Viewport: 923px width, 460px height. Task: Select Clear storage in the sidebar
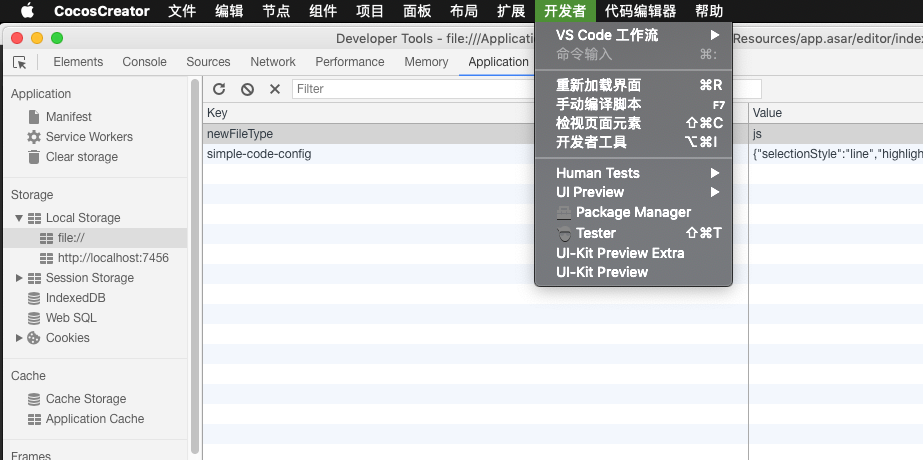tap(81, 157)
